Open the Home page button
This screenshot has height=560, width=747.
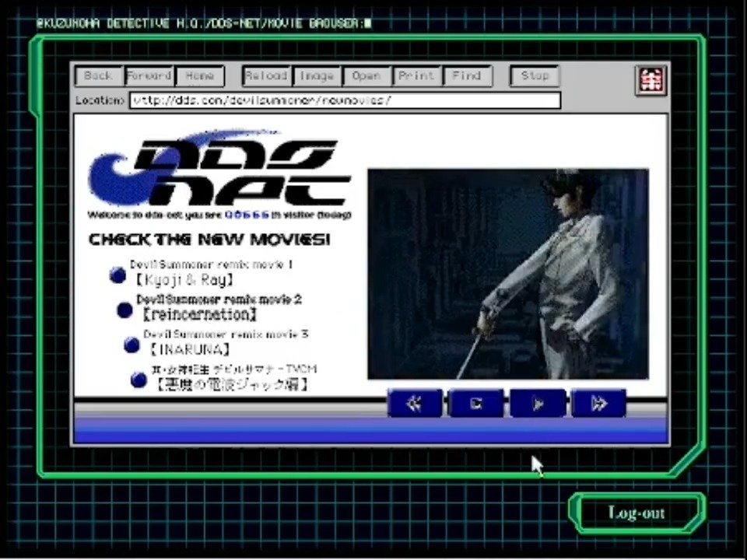pos(200,76)
